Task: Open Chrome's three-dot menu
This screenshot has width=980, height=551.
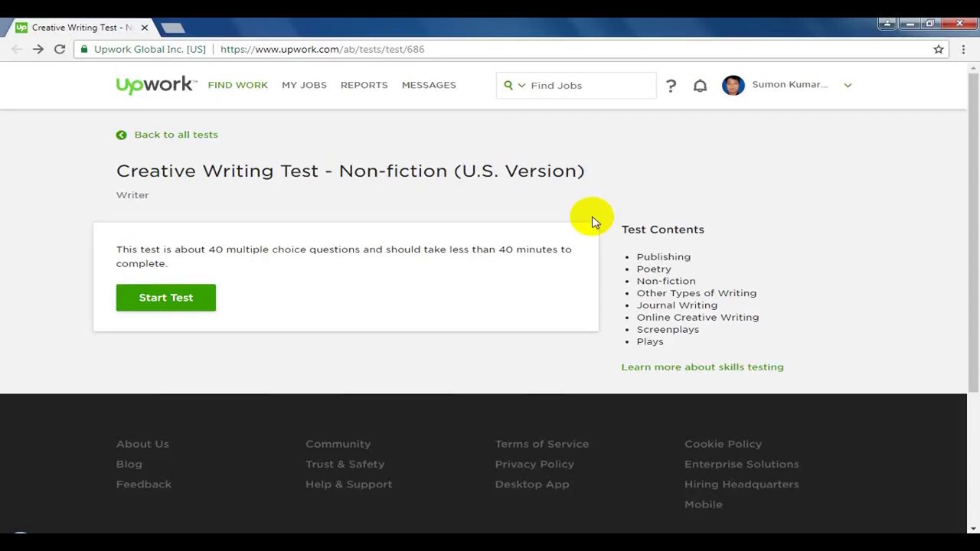Action: [963, 49]
